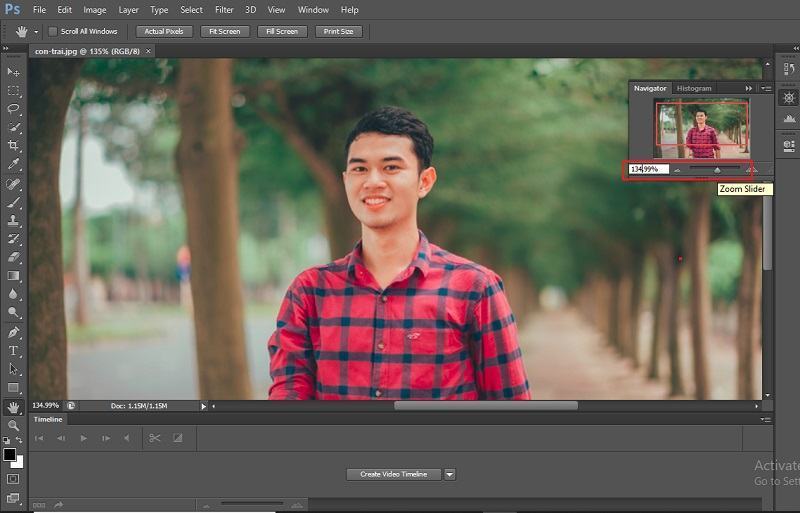The width and height of the screenshot is (800, 513).
Task: Select the Healing Brush tool
Action: point(13,184)
